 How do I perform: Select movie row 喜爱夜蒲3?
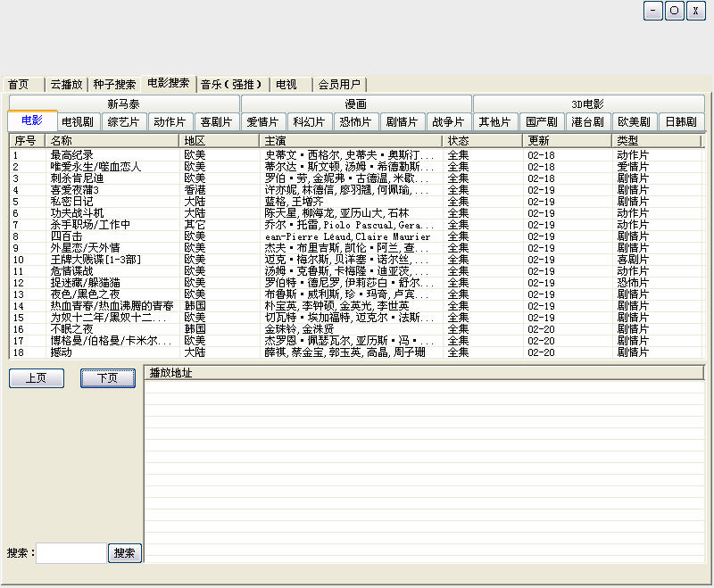tap(356, 190)
